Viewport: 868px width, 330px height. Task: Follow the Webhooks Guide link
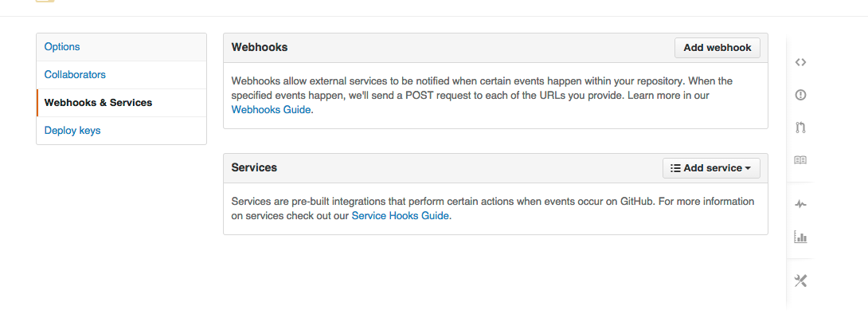(x=272, y=110)
